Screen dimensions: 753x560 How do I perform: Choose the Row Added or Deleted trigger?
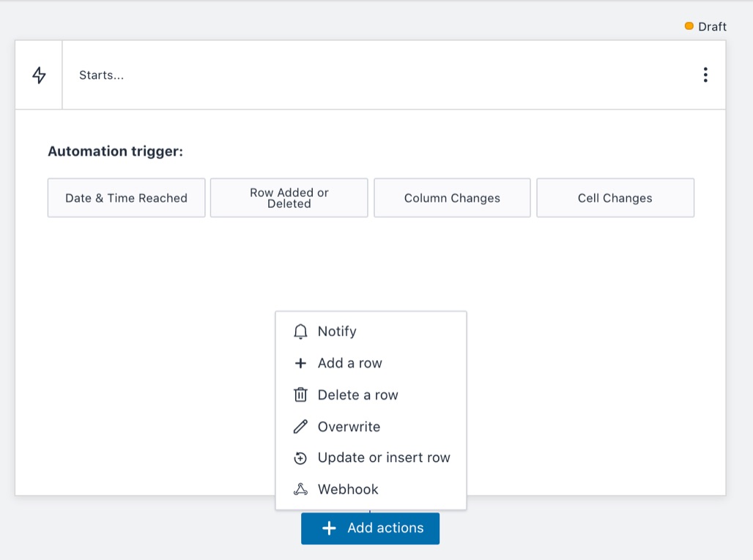[289, 198]
